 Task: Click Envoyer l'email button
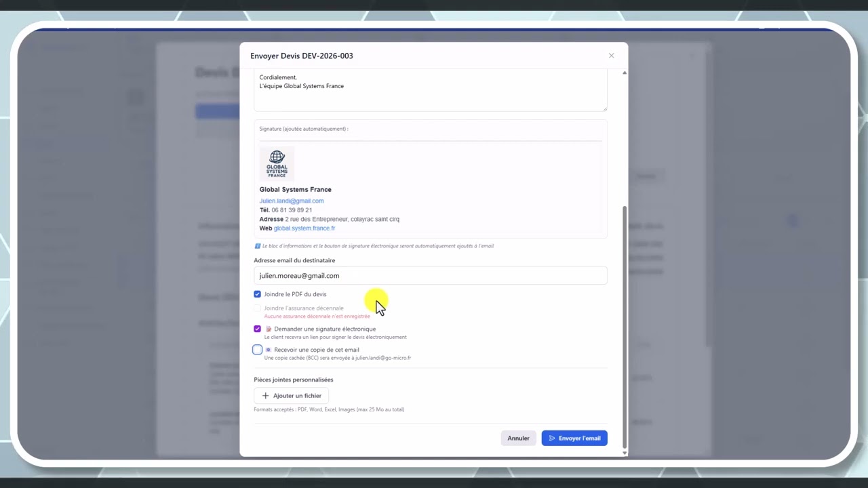(x=574, y=439)
